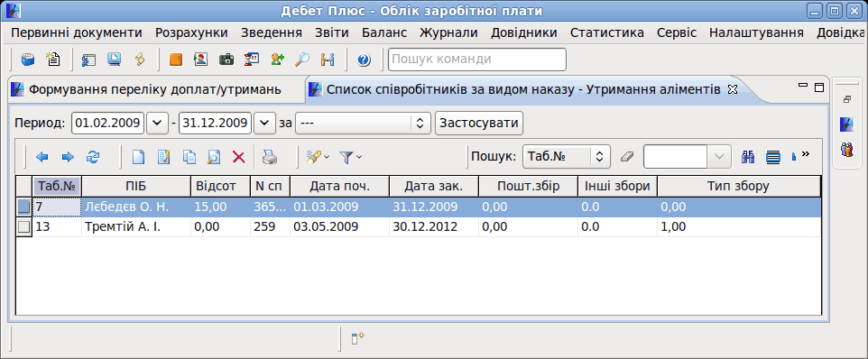This screenshot has height=359, width=868.
Task: Click the new document icon with yellow sparkle
Action: (x=53, y=60)
